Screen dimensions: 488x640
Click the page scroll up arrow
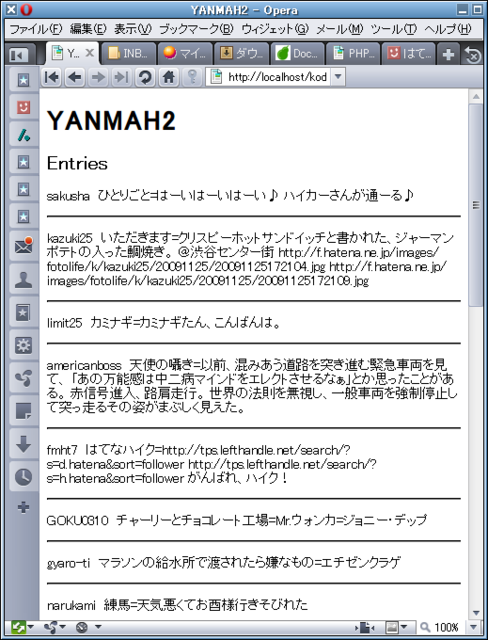click(x=476, y=96)
